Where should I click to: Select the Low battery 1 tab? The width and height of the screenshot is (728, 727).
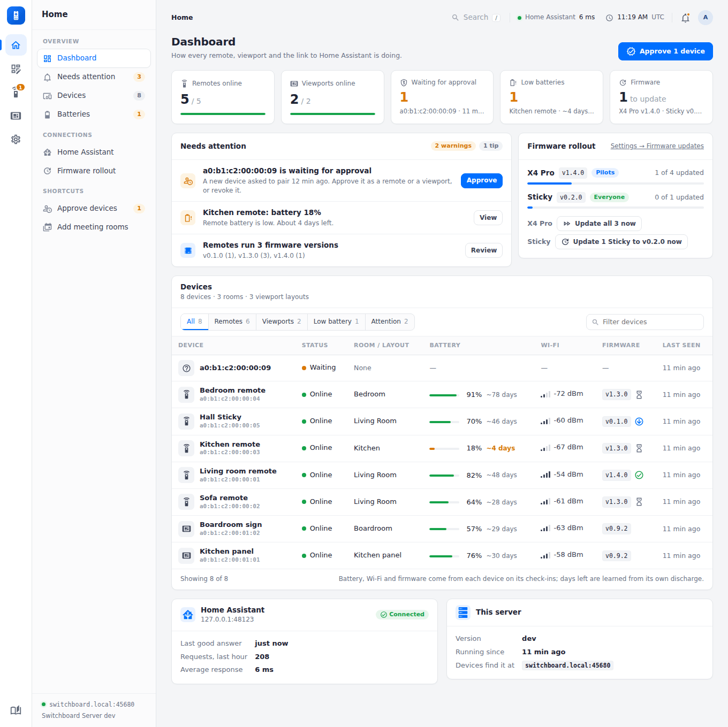pos(336,322)
